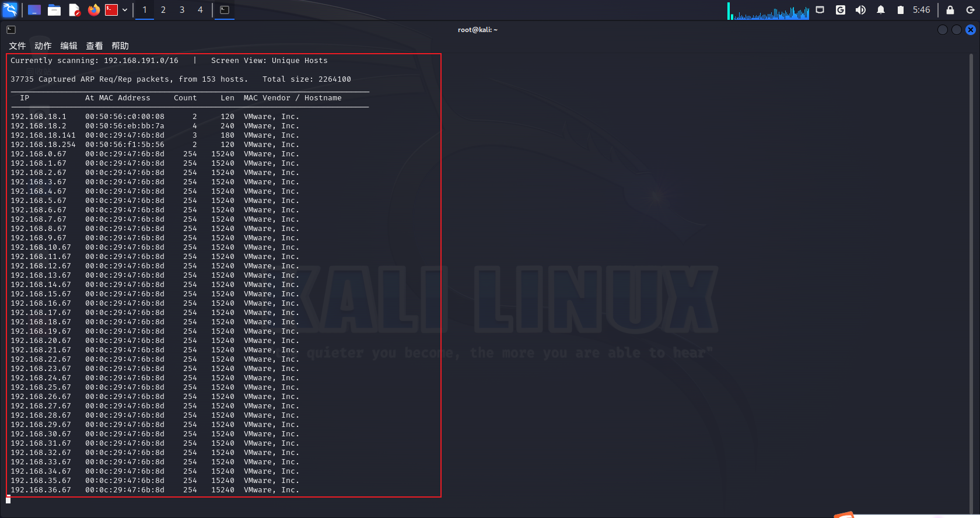Click the terminal cursor block at bottom
This screenshot has width=980, height=518.
click(x=8, y=499)
